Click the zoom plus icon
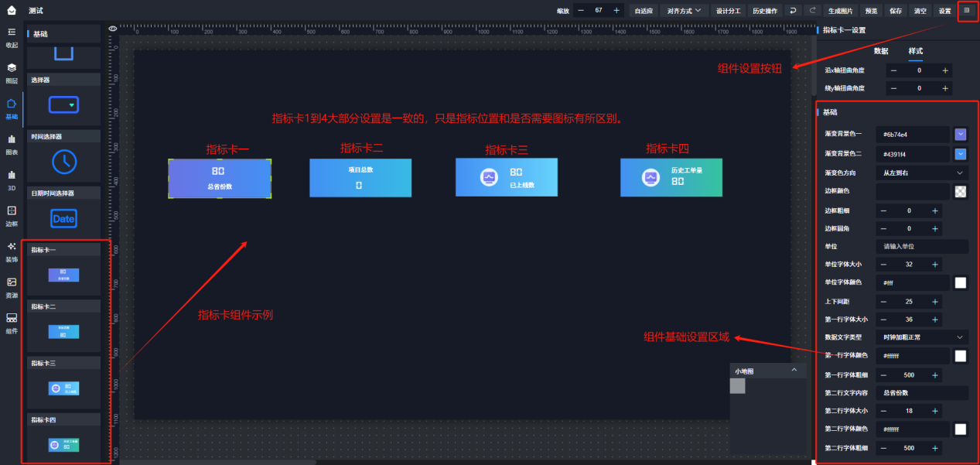The image size is (980, 465). [616, 11]
